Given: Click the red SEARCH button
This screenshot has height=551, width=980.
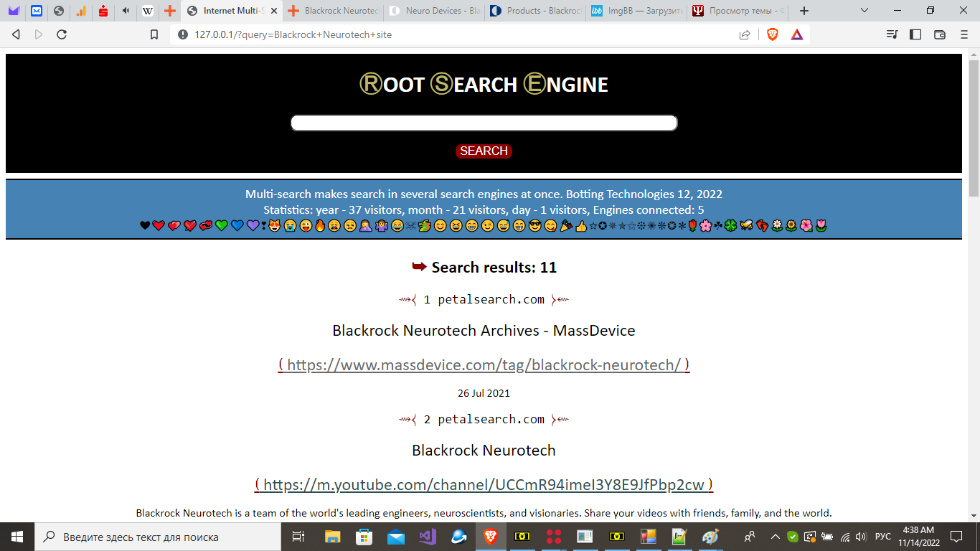Looking at the screenshot, I should click(x=484, y=151).
